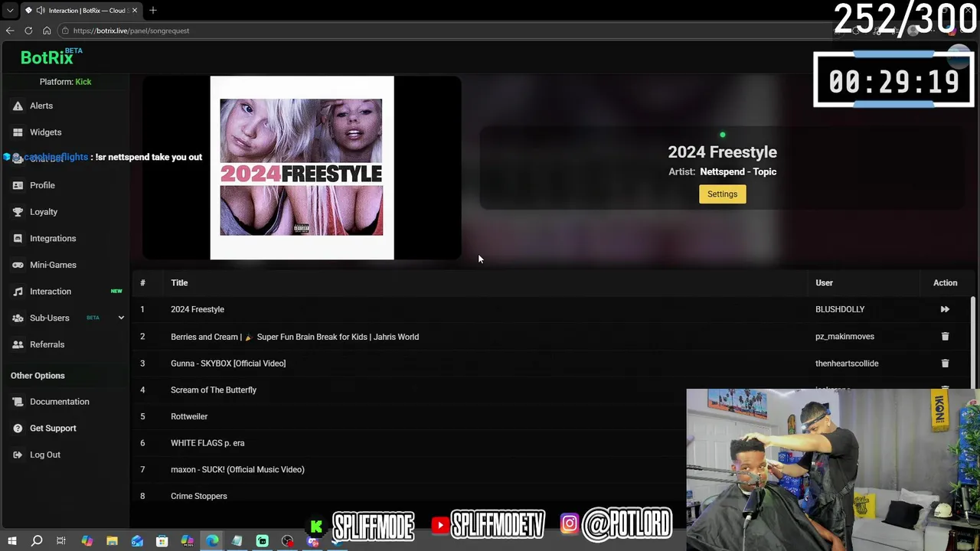Click the browser address bar URL
The height and width of the screenshot is (551, 980).
pyautogui.click(x=131, y=31)
